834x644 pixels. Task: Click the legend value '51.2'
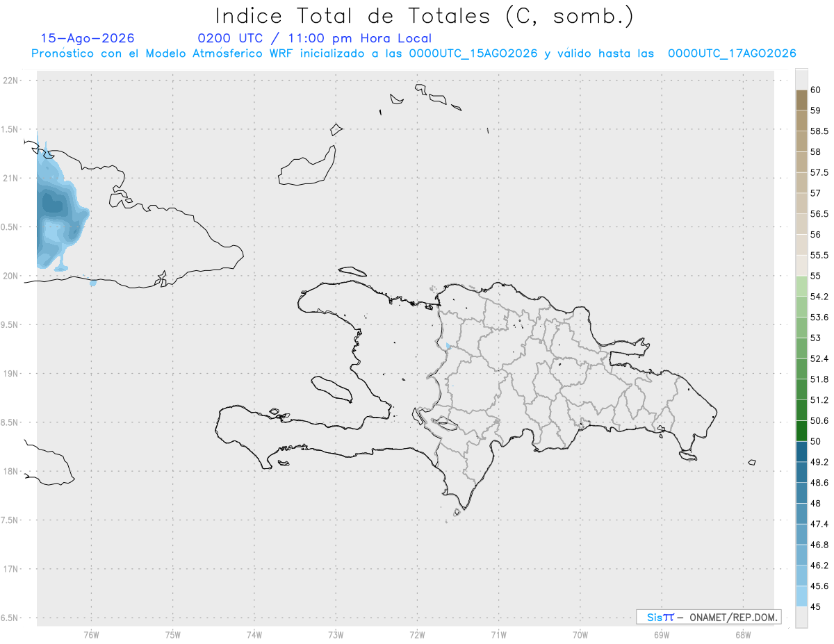[x=819, y=400]
